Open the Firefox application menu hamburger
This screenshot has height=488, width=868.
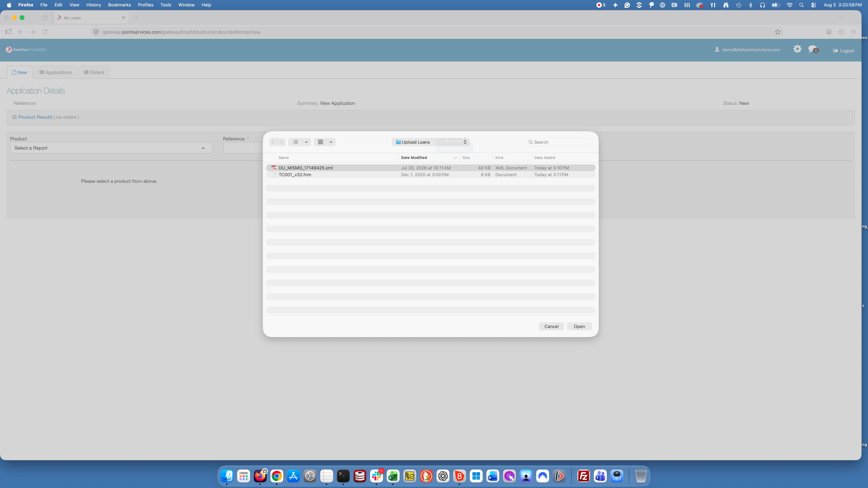coord(854,32)
